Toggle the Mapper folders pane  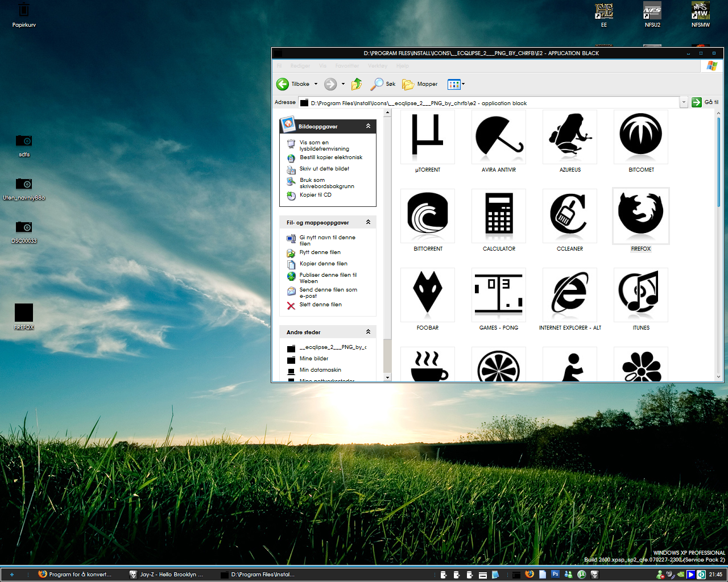pyautogui.click(x=420, y=84)
